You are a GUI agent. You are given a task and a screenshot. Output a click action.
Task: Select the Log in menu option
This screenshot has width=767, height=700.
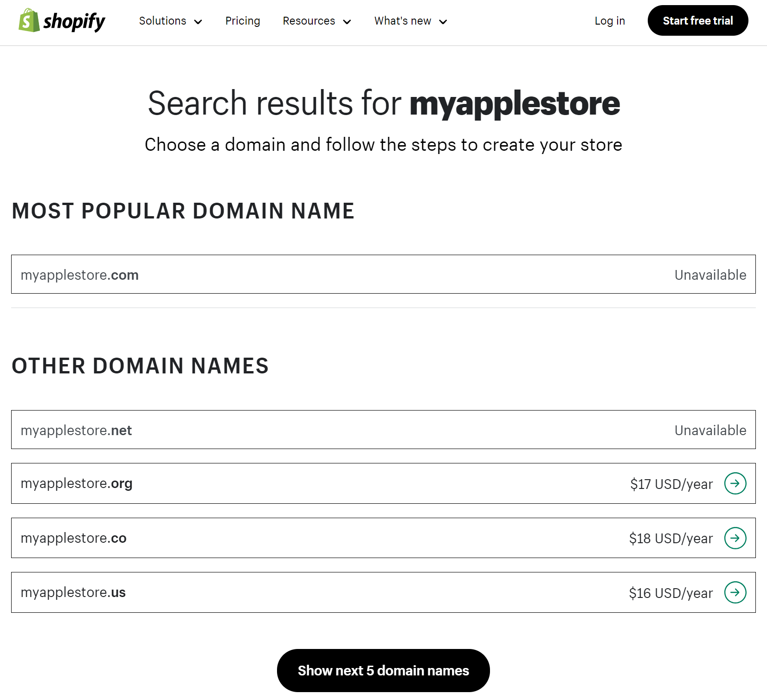(x=610, y=21)
